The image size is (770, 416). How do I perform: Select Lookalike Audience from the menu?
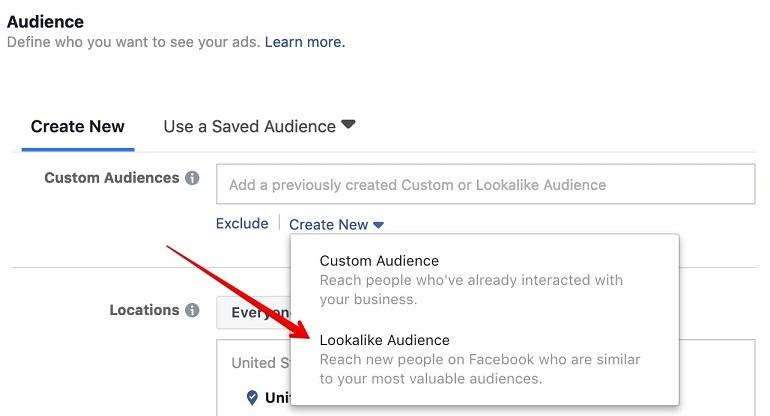coord(385,340)
